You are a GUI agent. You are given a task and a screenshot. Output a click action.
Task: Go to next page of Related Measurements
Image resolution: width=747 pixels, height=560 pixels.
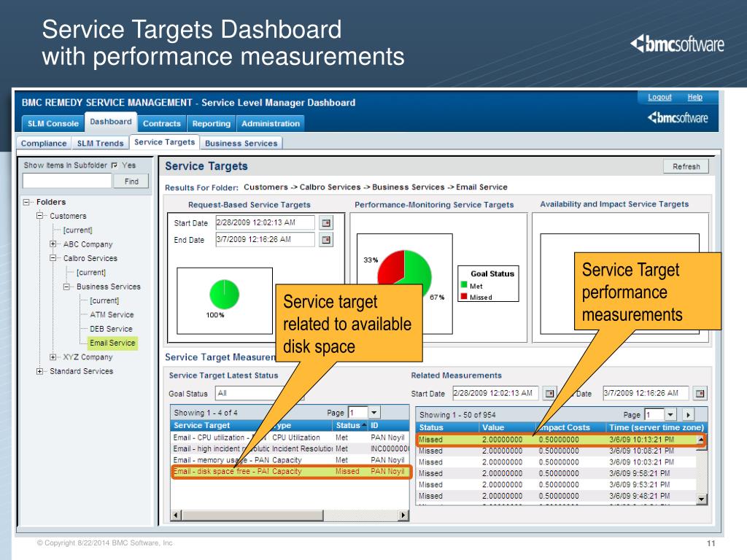click(688, 415)
